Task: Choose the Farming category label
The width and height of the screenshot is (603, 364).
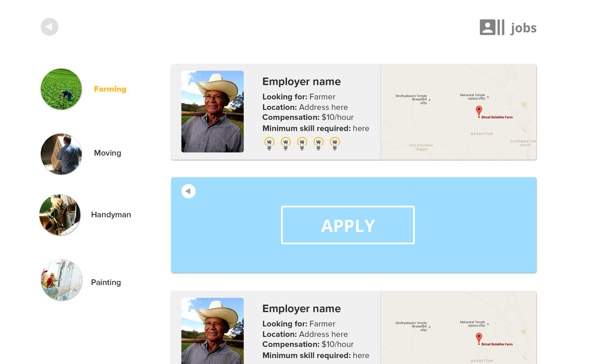Action: tap(110, 89)
